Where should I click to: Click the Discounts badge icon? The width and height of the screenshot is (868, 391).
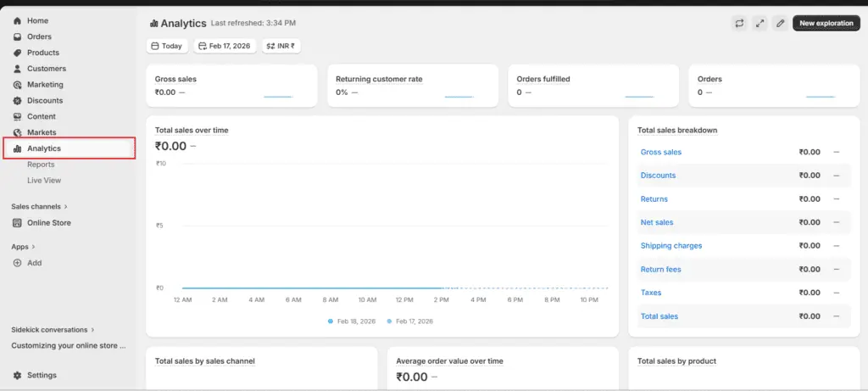point(17,101)
